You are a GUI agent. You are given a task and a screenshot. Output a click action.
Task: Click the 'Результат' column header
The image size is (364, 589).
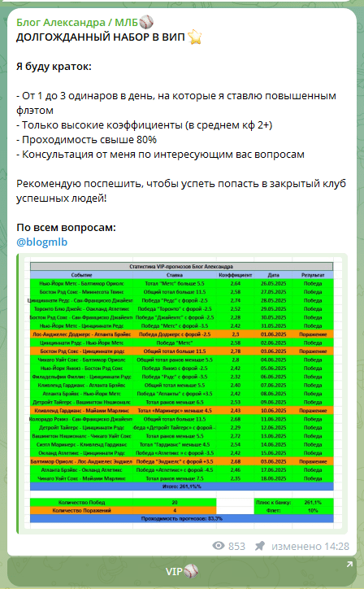[x=313, y=275]
